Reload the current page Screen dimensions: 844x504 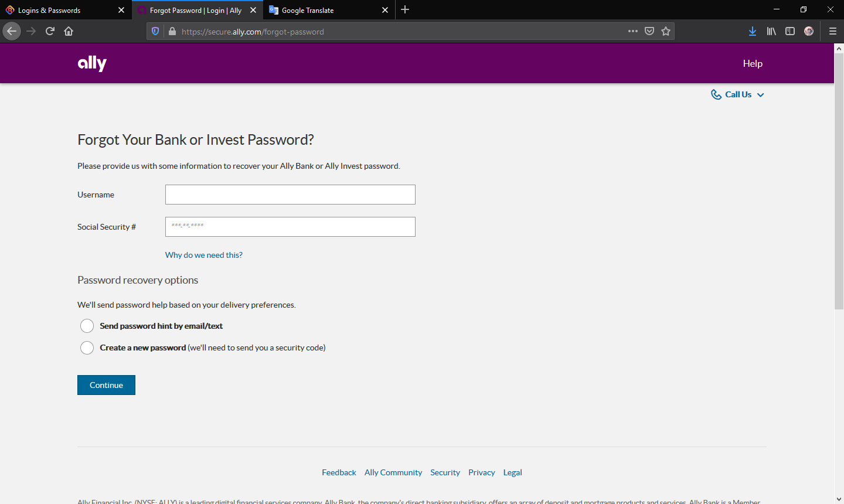coord(50,31)
